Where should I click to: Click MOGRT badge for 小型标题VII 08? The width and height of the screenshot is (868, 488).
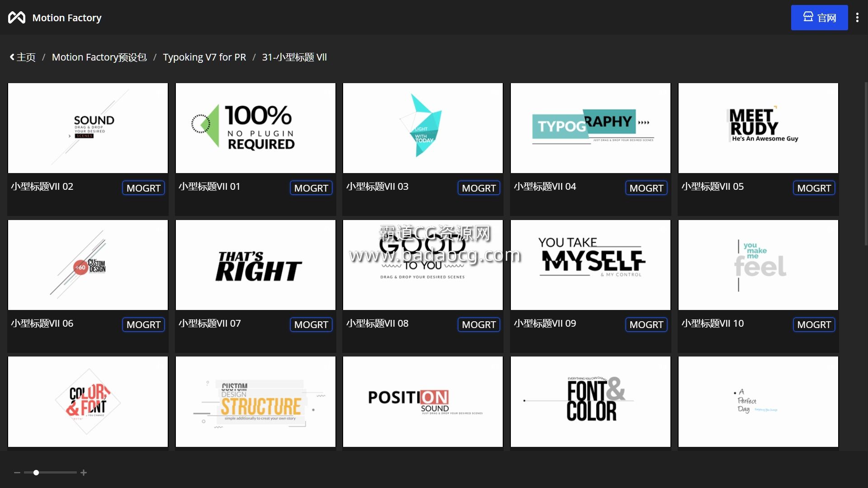(x=479, y=324)
